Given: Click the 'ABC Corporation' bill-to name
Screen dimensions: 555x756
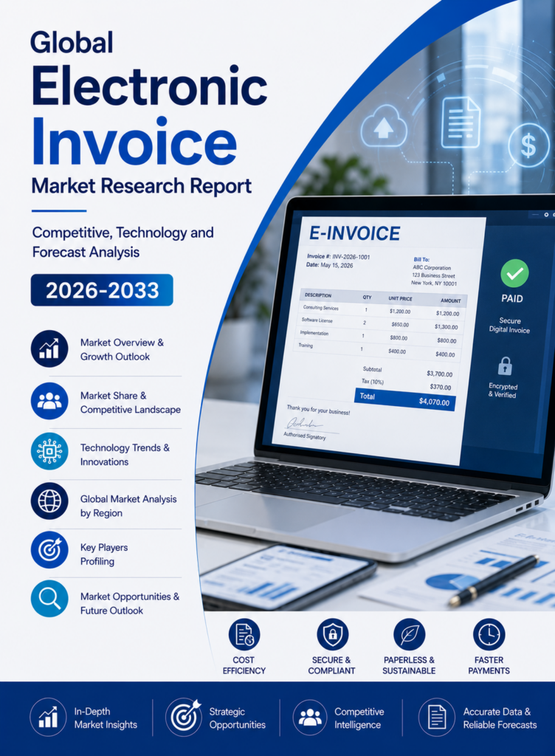Looking at the screenshot, I should click(432, 267).
